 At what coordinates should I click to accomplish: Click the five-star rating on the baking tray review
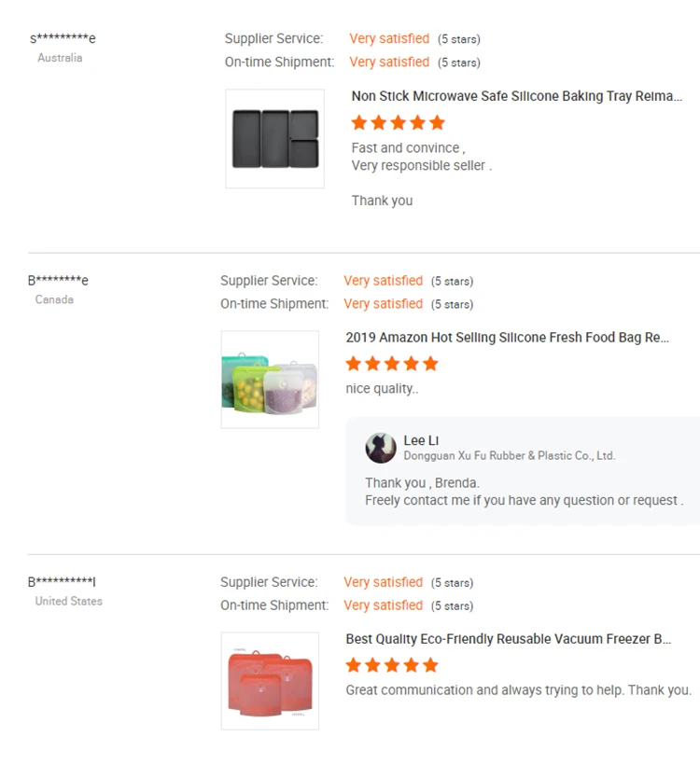point(398,122)
